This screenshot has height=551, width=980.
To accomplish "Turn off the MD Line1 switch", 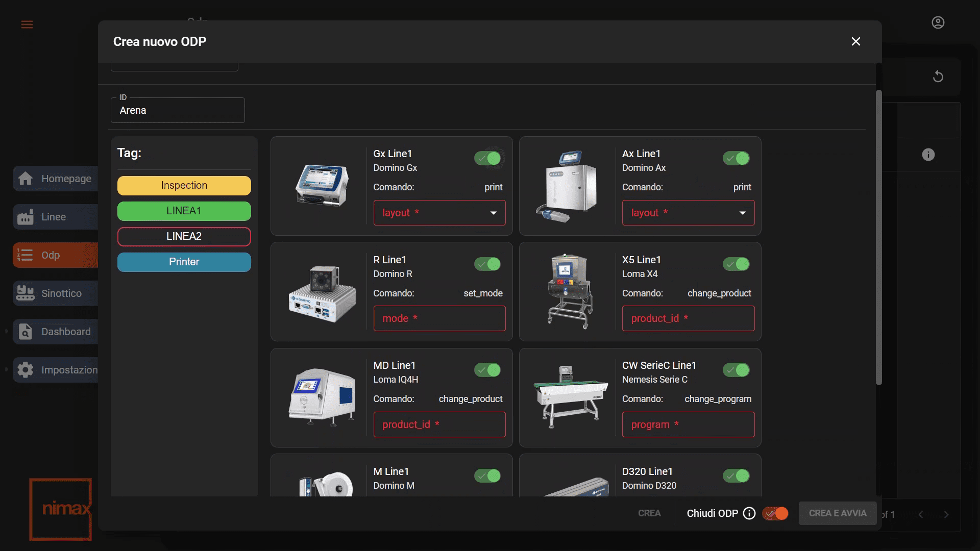I will pyautogui.click(x=487, y=370).
